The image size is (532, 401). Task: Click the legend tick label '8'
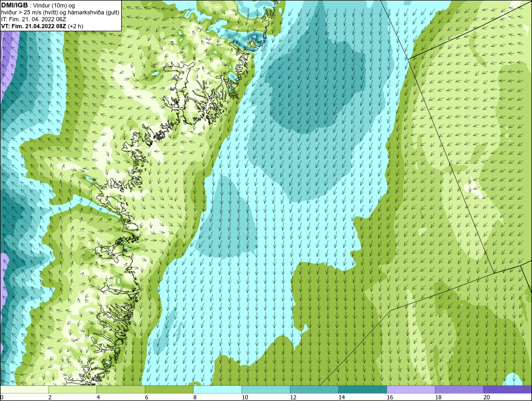(195, 397)
